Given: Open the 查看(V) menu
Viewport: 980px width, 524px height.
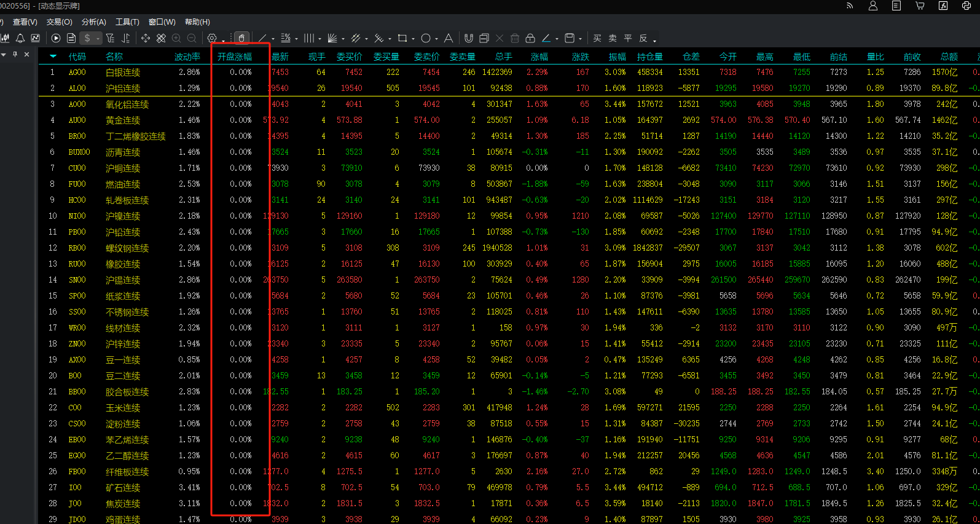Looking at the screenshot, I should click(25, 22).
